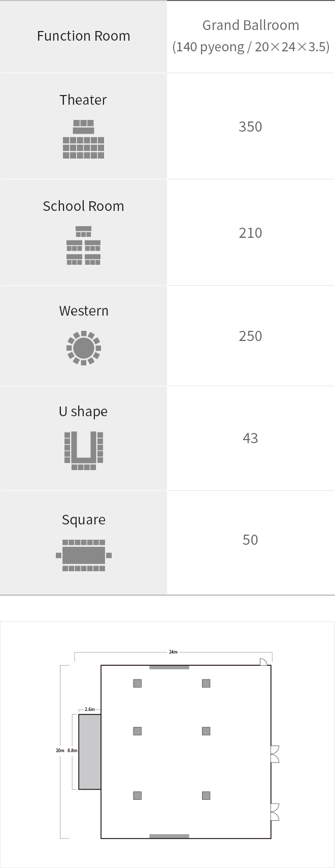The height and width of the screenshot is (868, 335).
Task: Select the School Room capacity 210
Action: (251, 232)
